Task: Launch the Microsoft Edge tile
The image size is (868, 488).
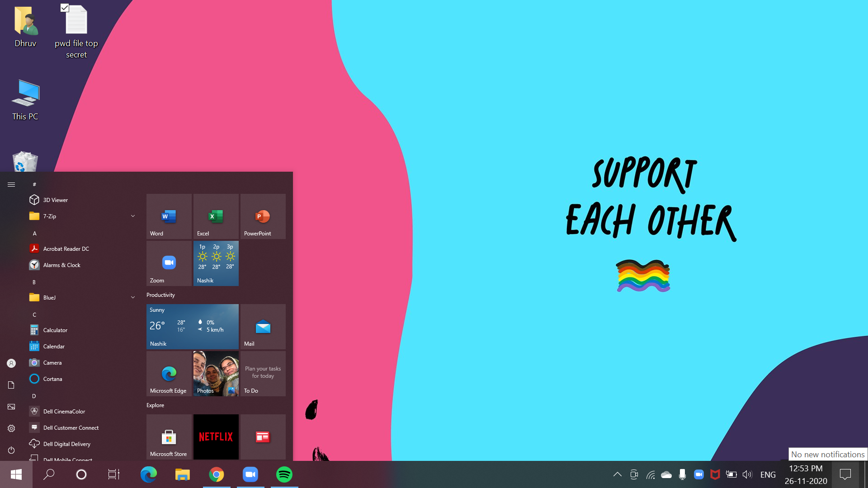Action: tap(169, 374)
